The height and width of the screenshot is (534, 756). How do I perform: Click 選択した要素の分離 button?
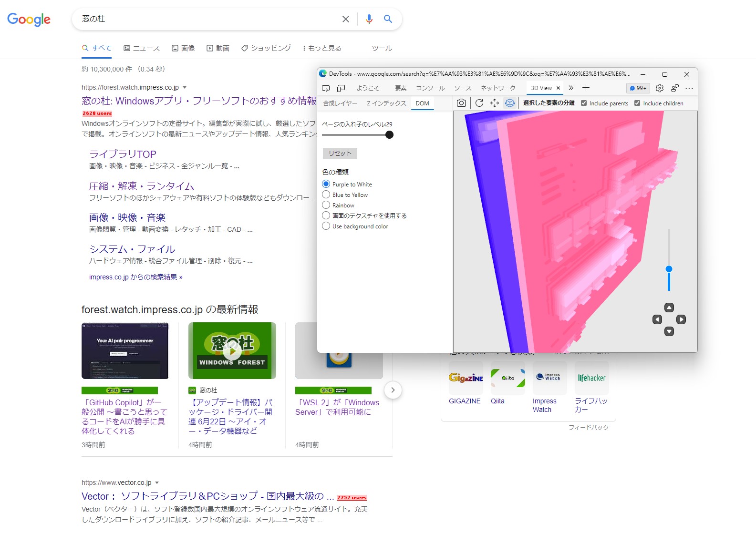[549, 103]
